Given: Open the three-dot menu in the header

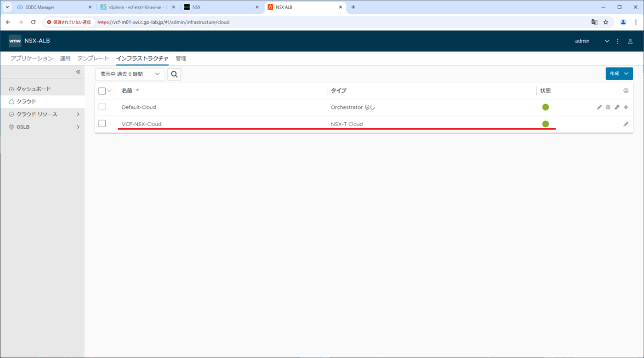Looking at the screenshot, I should [618, 41].
